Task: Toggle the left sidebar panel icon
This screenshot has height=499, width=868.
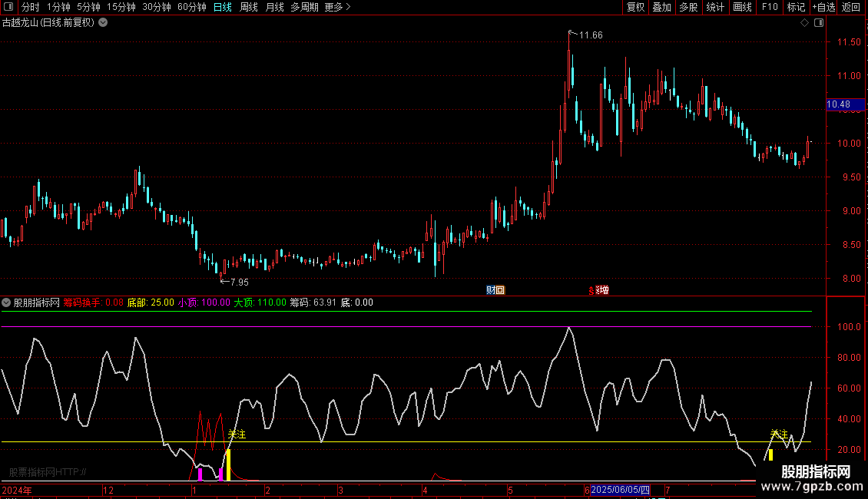Action: (8, 7)
